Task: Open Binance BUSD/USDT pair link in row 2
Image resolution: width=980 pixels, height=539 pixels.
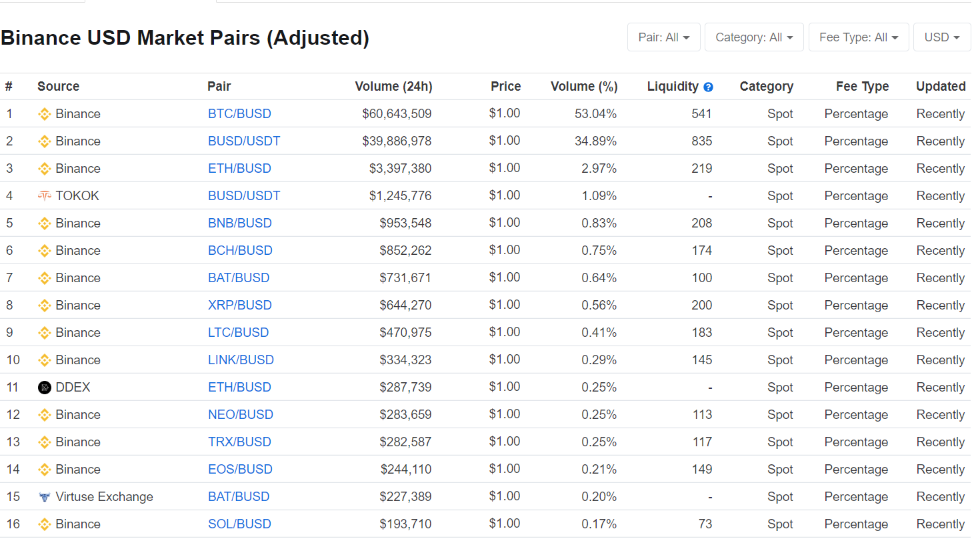Action: [x=244, y=141]
